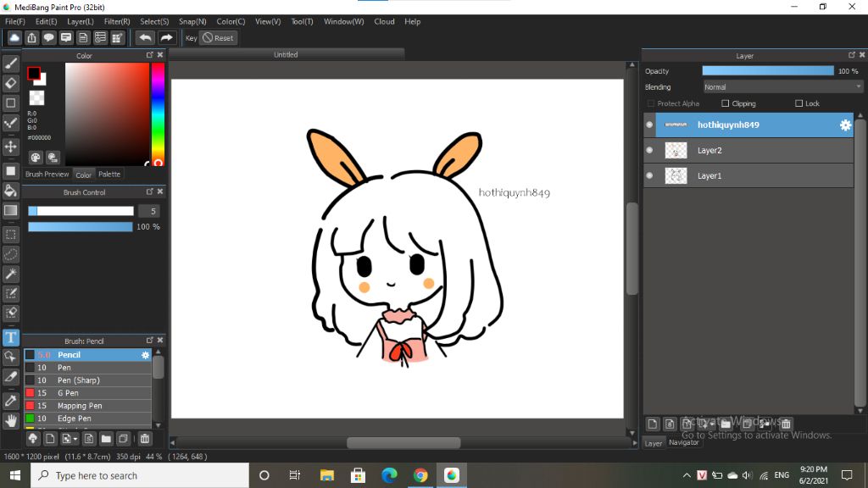Activate the Lasso selection tool

[10, 254]
